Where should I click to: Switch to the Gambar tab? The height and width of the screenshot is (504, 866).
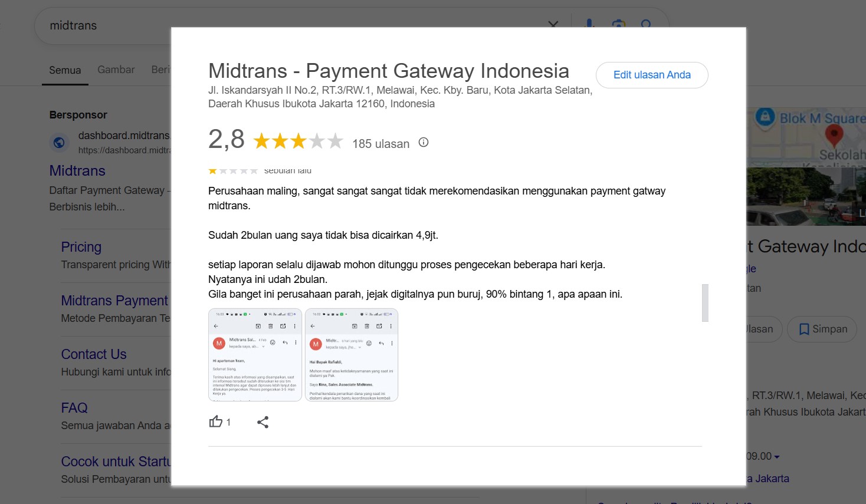click(x=116, y=70)
